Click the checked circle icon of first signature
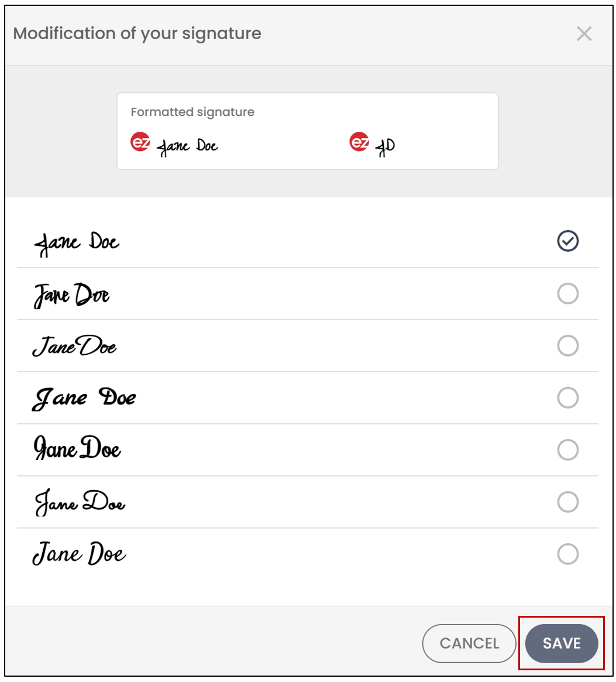Viewport: 616px width, 682px height. 568,241
